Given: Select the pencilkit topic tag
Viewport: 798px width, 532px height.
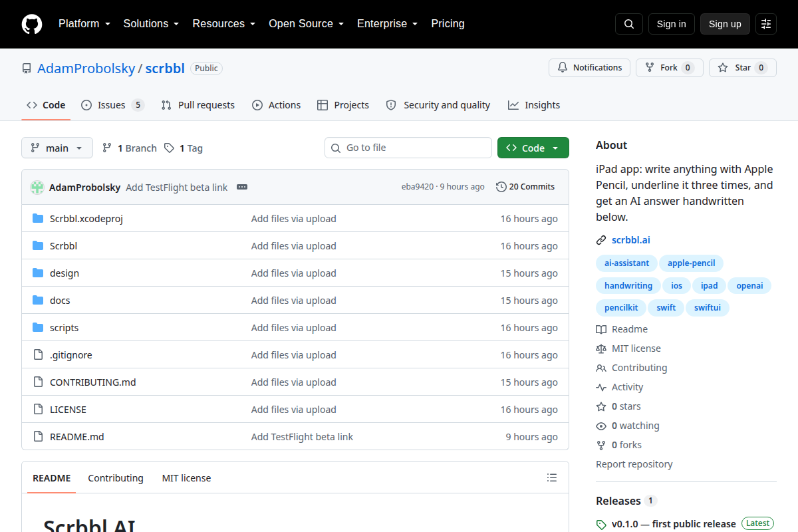Looking at the screenshot, I should coord(621,308).
